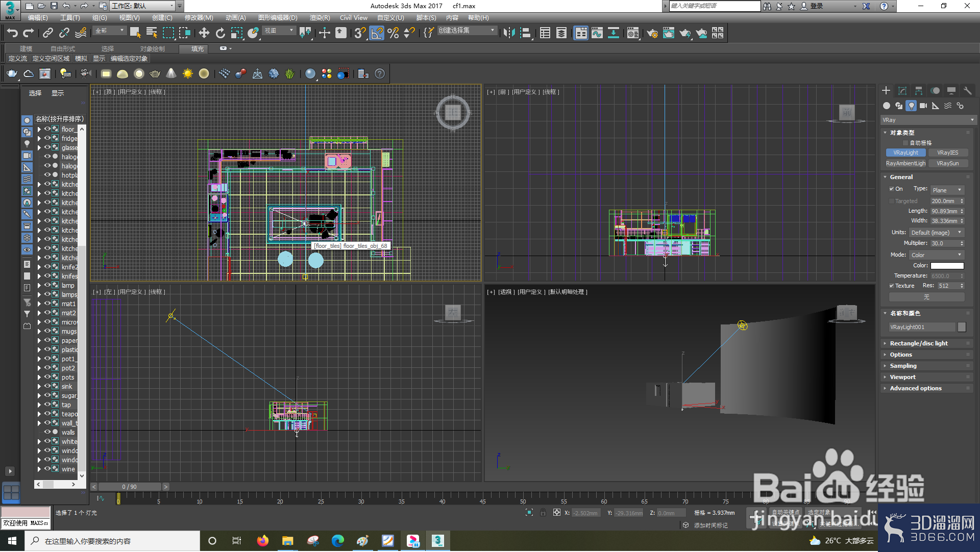
Task: Open the Material Editor icon
Action: pos(633,33)
